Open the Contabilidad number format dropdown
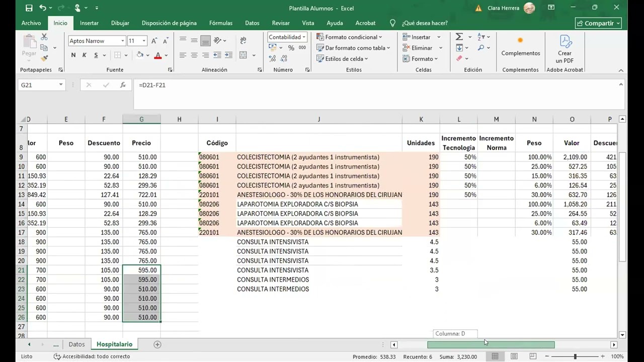Screen dimensions: 644x362 (x=304, y=37)
